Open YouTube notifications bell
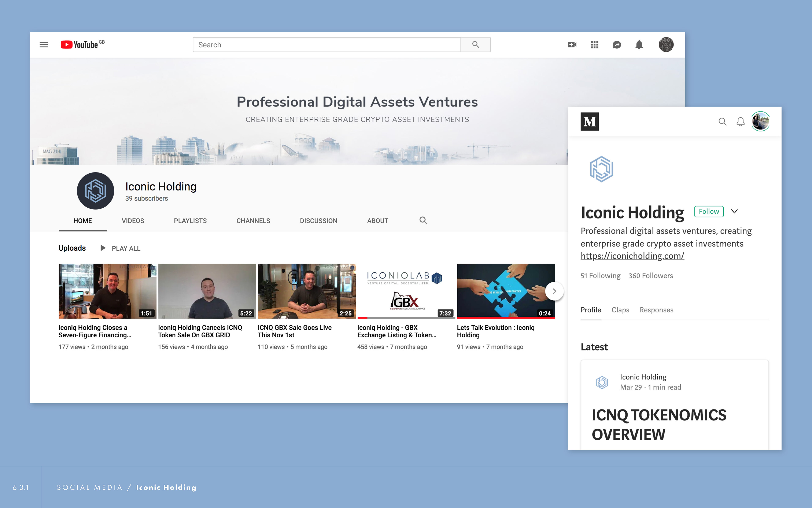 point(639,45)
